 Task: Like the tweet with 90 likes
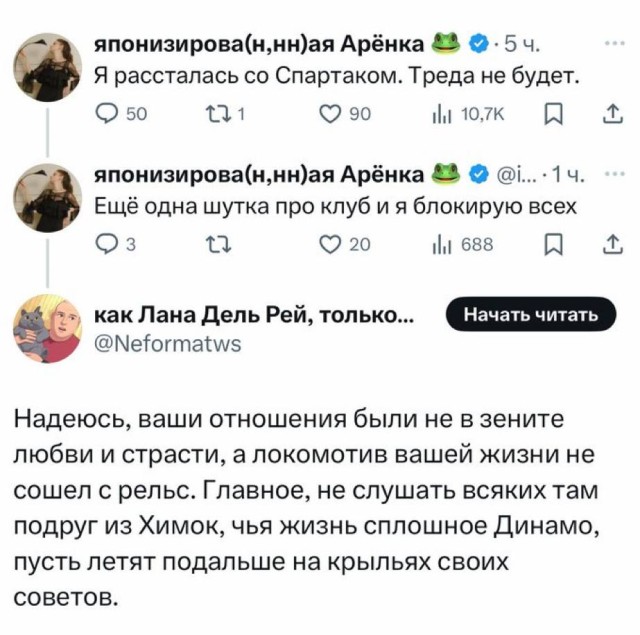point(345,114)
